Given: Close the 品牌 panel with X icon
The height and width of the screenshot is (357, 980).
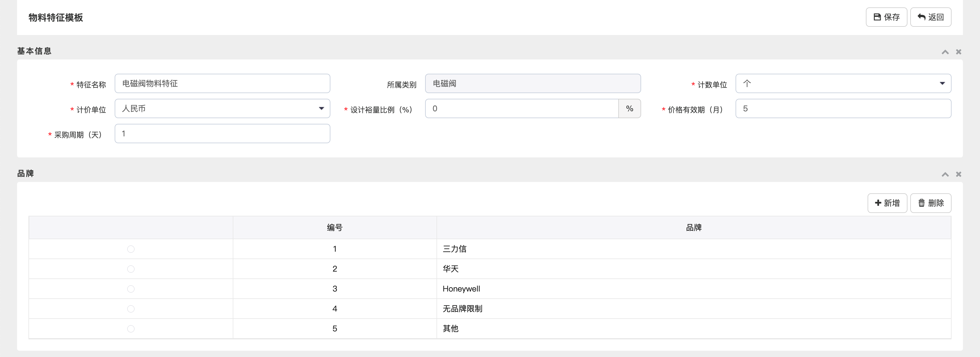Looking at the screenshot, I should click(x=958, y=174).
